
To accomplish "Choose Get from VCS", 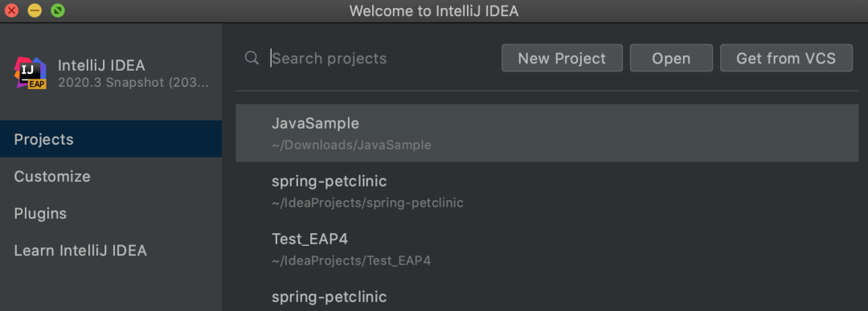I will click(786, 58).
